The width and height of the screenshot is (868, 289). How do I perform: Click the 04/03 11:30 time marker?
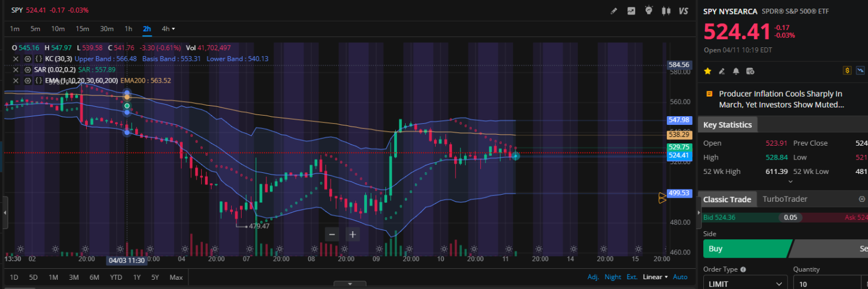coord(127,261)
